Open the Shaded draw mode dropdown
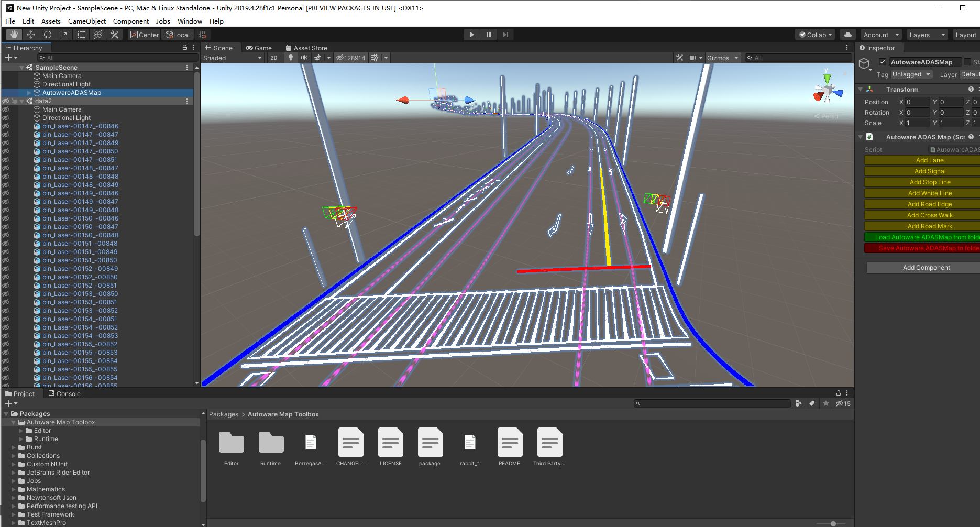The height and width of the screenshot is (527, 980). click(x=232, y=58)
